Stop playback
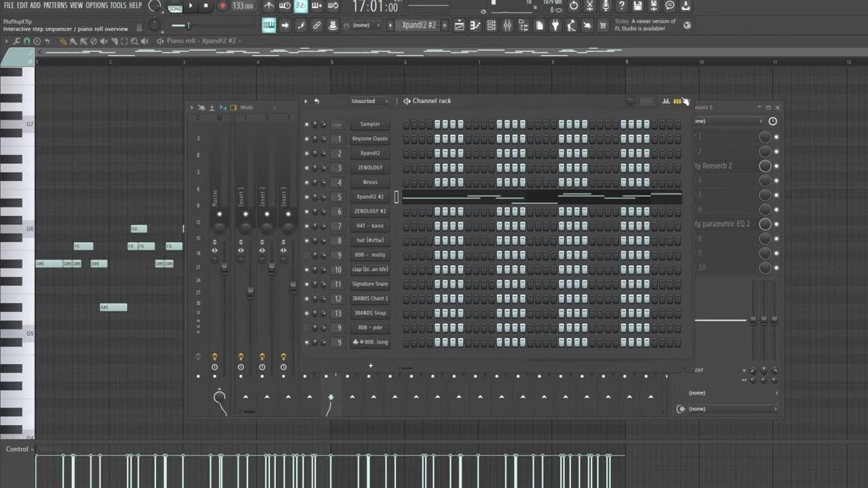Viewport: 868px width, 488px height. coord(206,6)
